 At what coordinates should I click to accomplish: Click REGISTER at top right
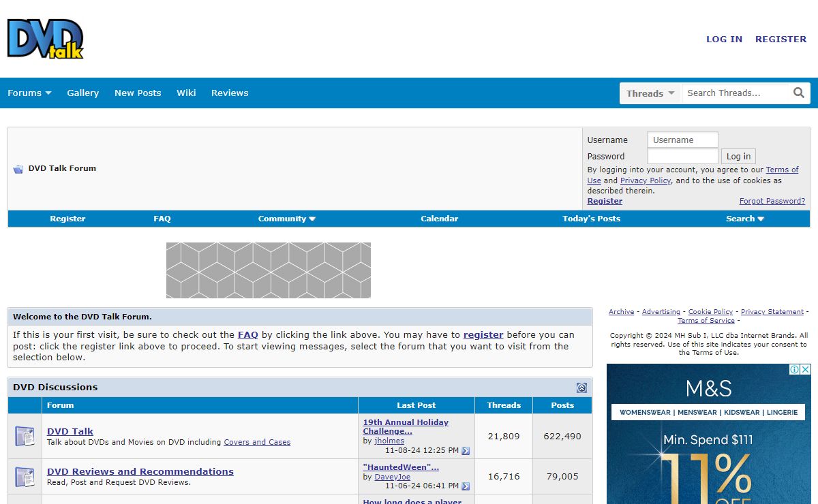coord(781,40)
